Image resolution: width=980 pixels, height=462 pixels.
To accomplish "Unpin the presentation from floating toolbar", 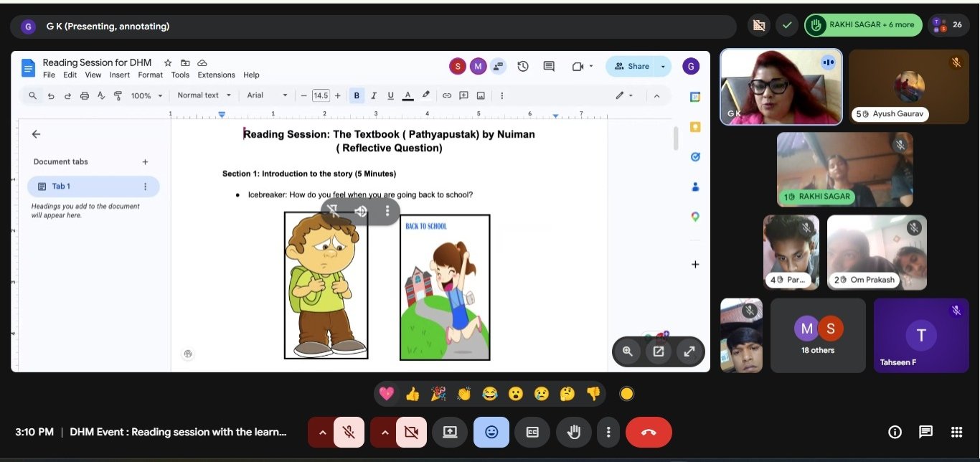I will click(x=333, y=210).
